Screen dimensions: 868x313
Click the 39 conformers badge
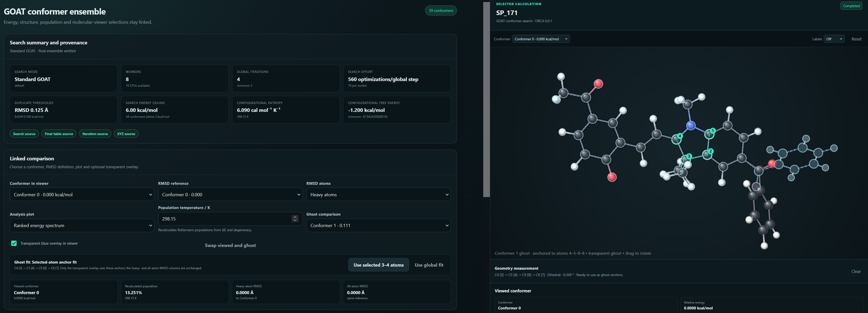pyautogui.click(x=441, y=10)
